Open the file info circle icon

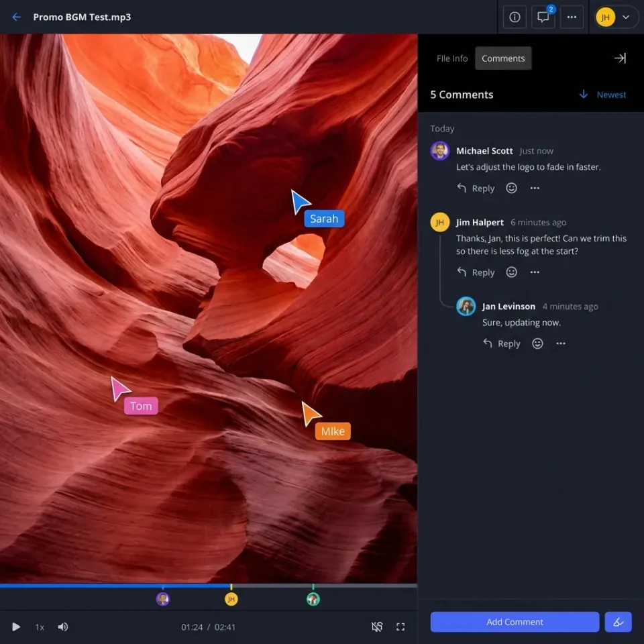[515, 17]
